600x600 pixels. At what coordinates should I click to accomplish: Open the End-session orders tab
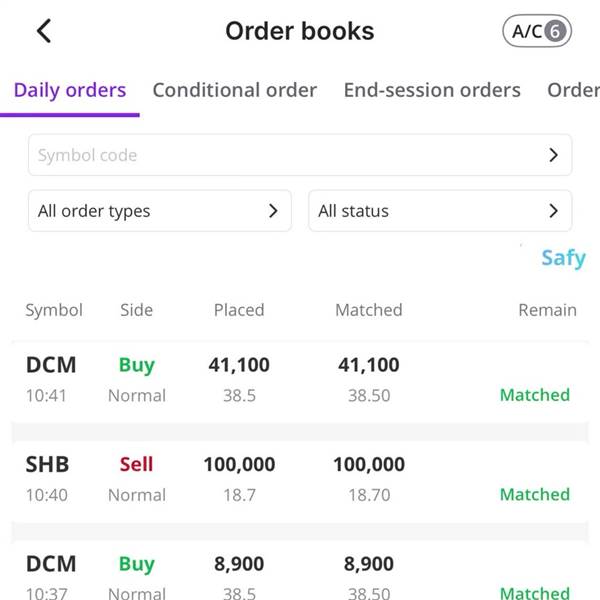coord(432,90)
